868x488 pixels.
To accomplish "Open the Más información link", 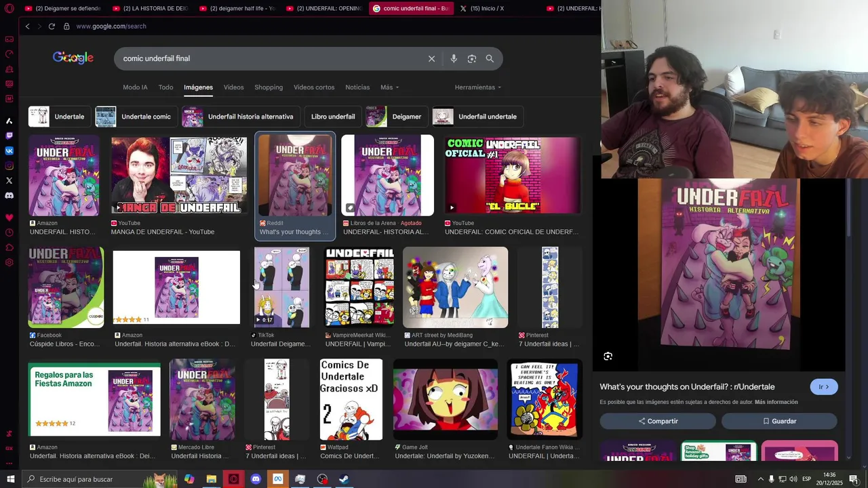I will tap(776, 402).
